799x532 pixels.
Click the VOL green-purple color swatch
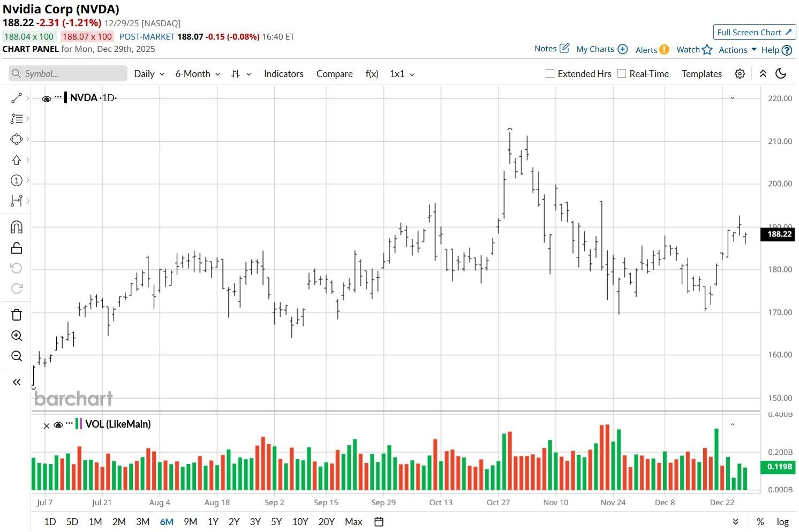point(79,424)
